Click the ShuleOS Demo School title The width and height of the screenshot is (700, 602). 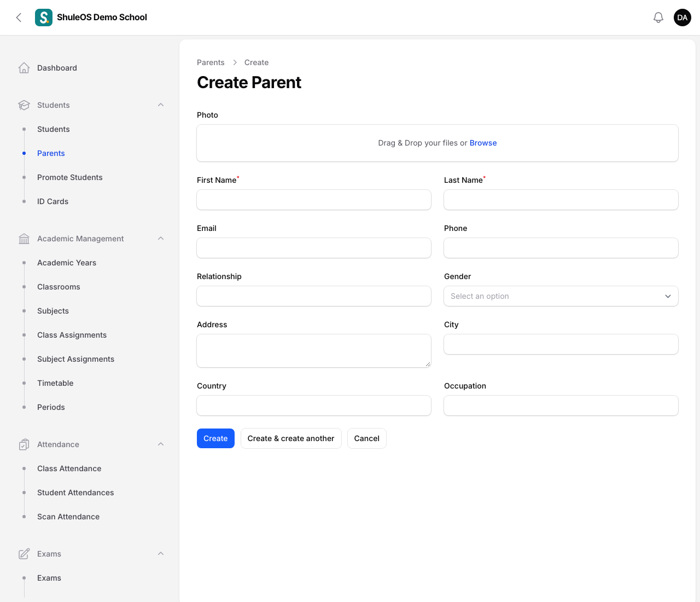point(102,18)
